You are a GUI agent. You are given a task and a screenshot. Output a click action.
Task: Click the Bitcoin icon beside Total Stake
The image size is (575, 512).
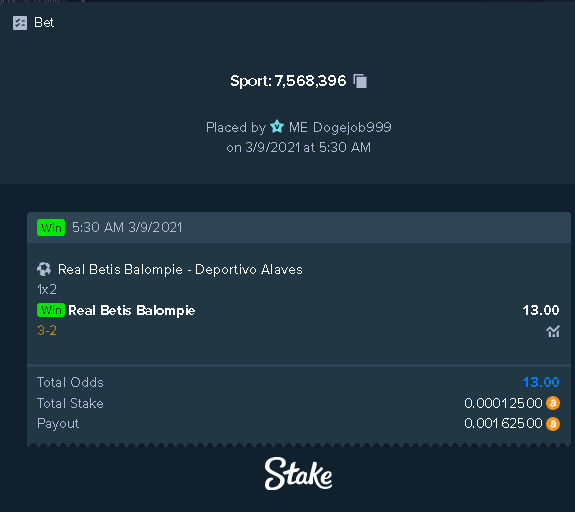coord(553,403)
